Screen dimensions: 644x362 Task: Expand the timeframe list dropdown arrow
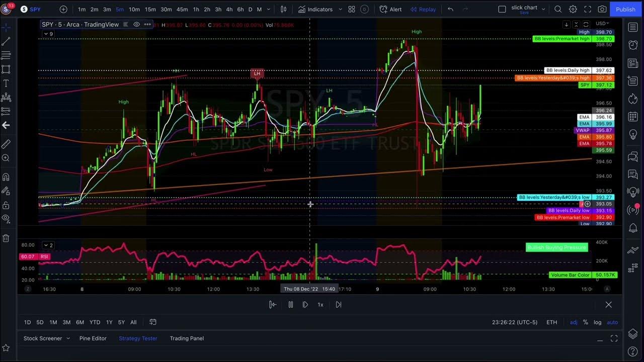click(269, 9)
